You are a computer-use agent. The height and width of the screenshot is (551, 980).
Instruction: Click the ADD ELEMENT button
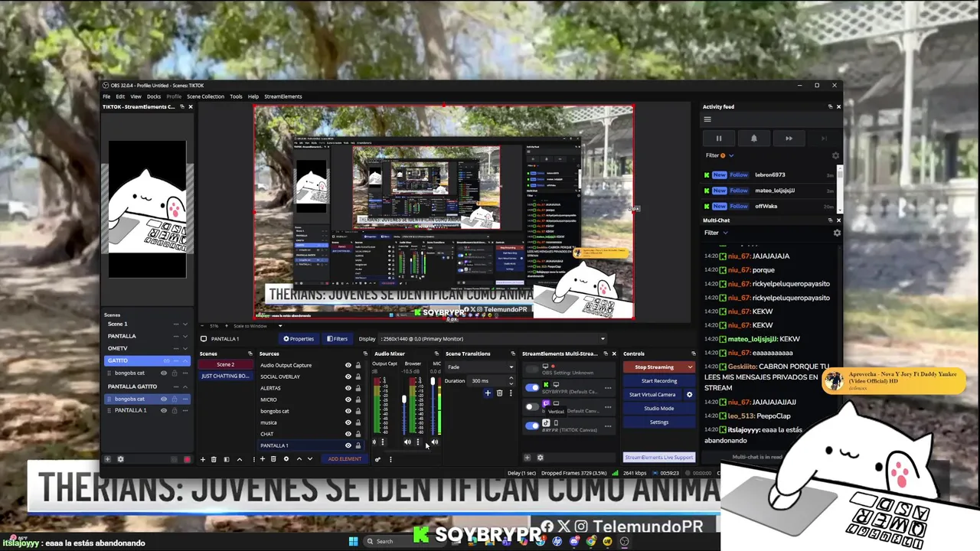[x=345, y=459]
